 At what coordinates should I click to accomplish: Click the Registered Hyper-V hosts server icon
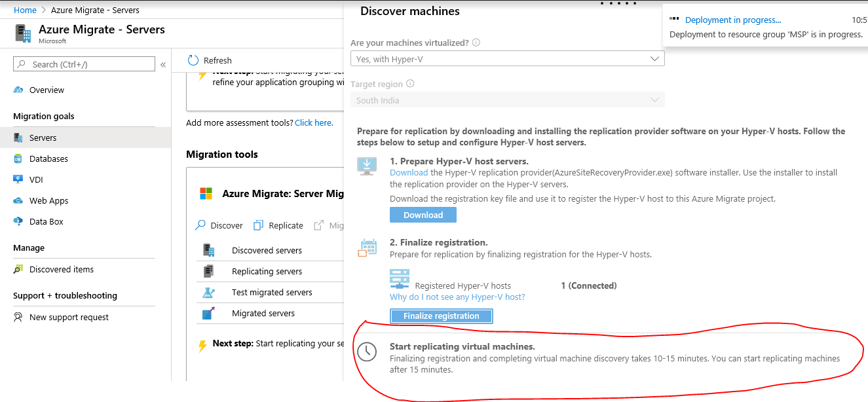(x=399, y=278)
